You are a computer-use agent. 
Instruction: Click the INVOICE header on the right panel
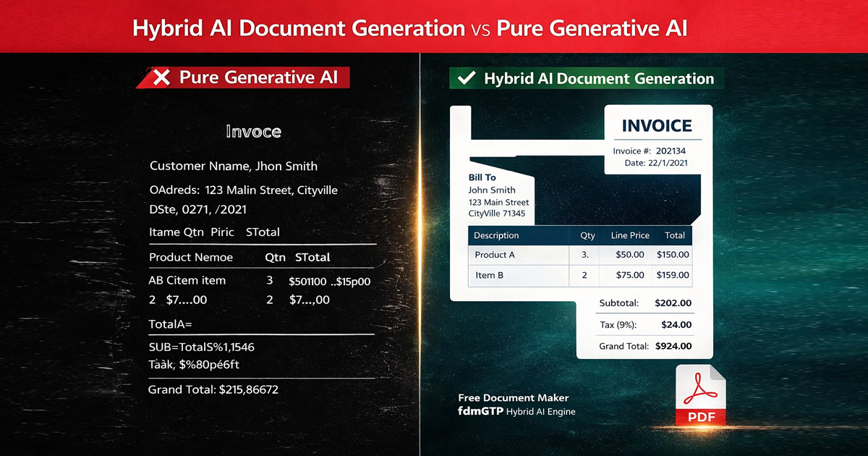[x=658, y=125]
